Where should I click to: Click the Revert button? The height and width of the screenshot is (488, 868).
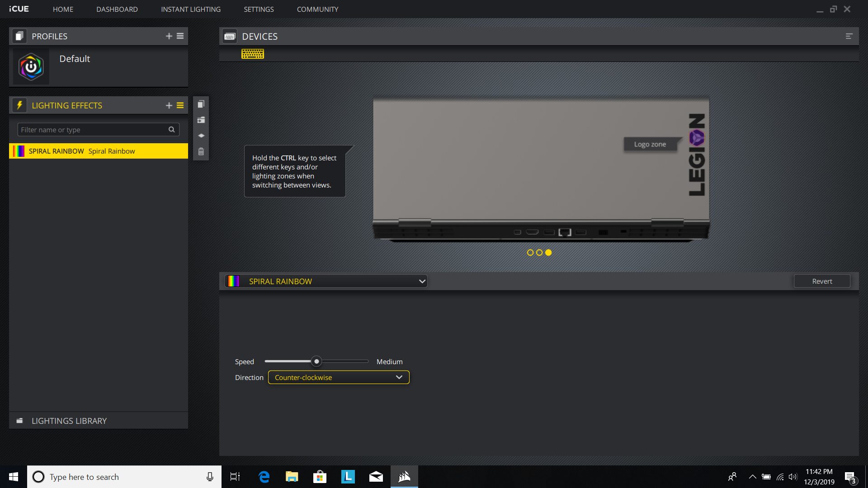(x=822, y=281)
